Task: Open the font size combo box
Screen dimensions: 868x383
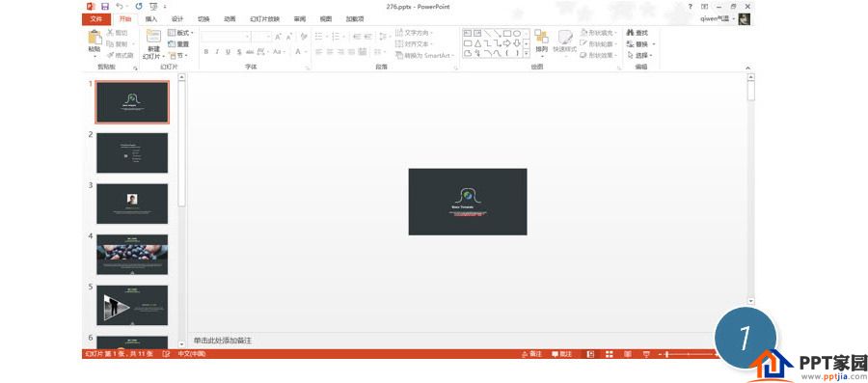Action: coord(261,37)
